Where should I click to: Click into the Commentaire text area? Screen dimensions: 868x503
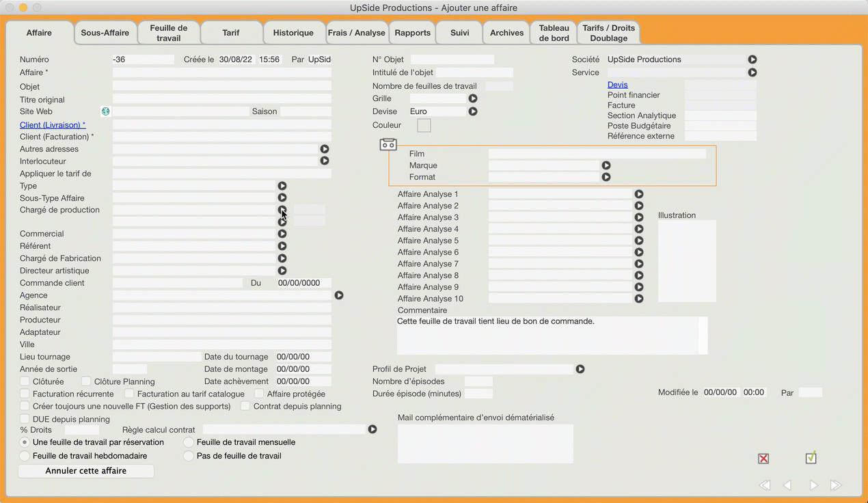pos(552,335)
